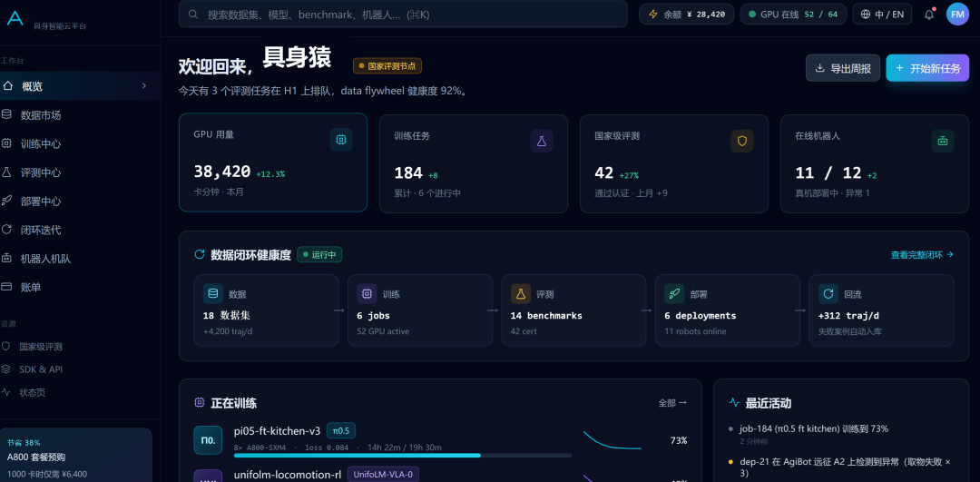Click the loop icon in 回流 step
The image size is (980, 482).
(x=828, y=294)
